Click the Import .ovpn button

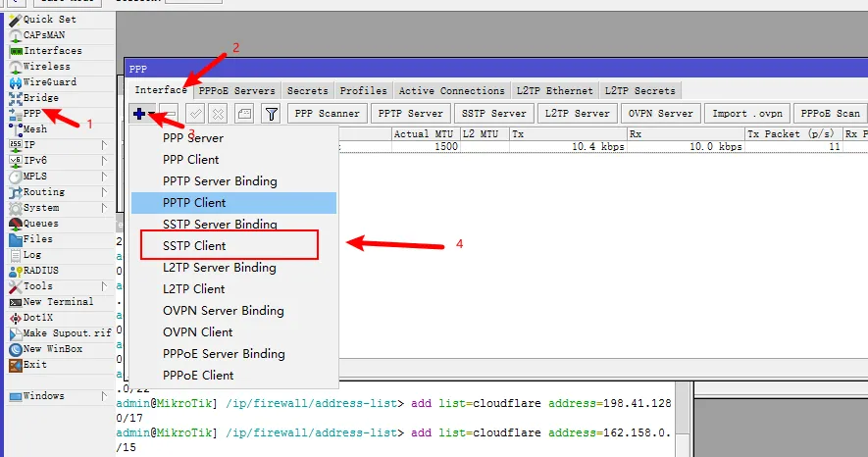click(747, 114)
